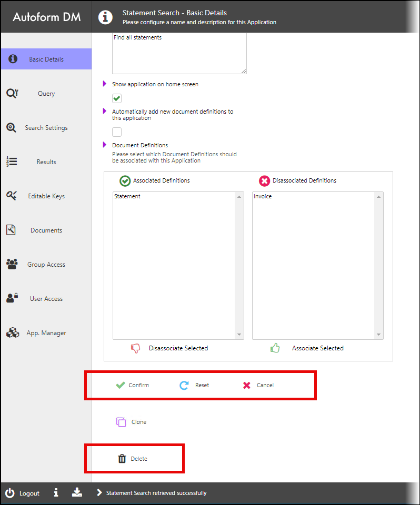Click the Logout power icon

[10, 493]
